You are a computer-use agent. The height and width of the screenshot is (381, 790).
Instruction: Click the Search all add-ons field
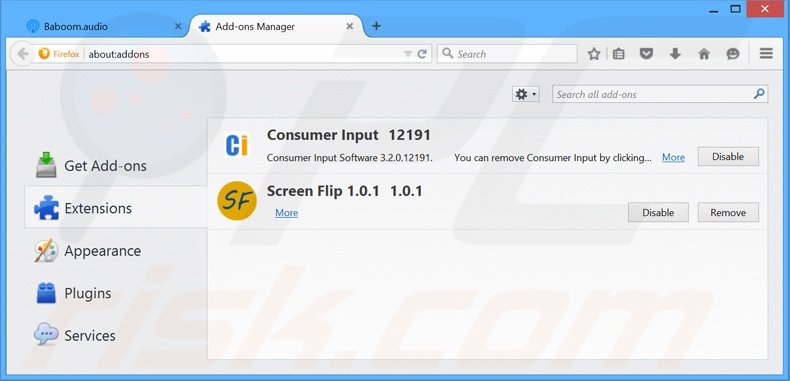point(660,94)
